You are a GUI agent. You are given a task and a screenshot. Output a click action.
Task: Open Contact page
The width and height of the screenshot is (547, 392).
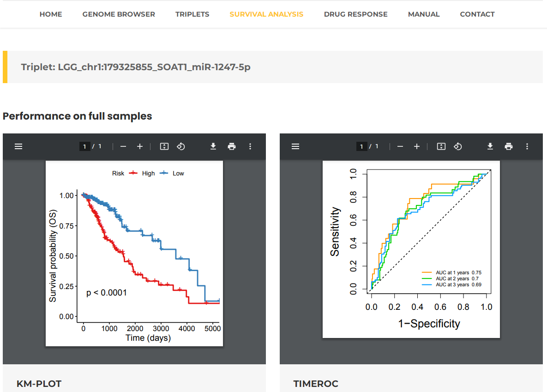[x=477, y=14]
